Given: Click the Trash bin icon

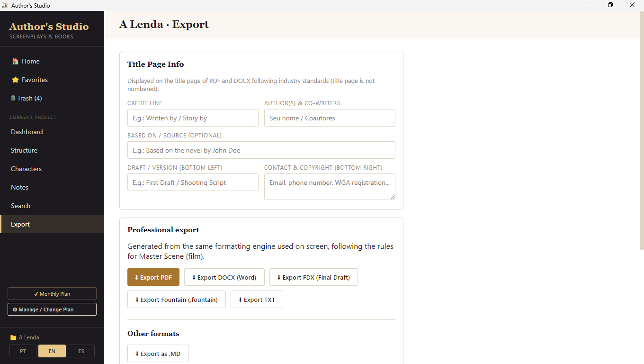Looking at the screenshot, I should tap(13, 98).
